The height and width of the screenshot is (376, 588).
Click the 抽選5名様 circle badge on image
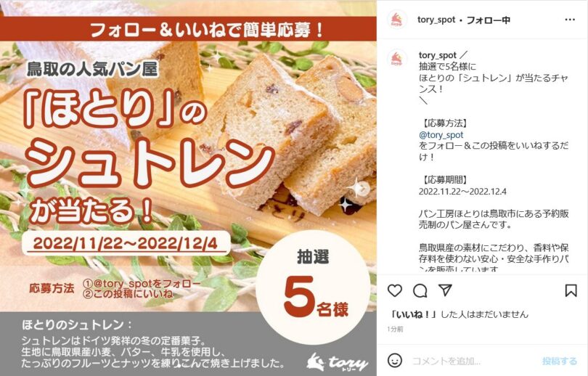(313, 287)
